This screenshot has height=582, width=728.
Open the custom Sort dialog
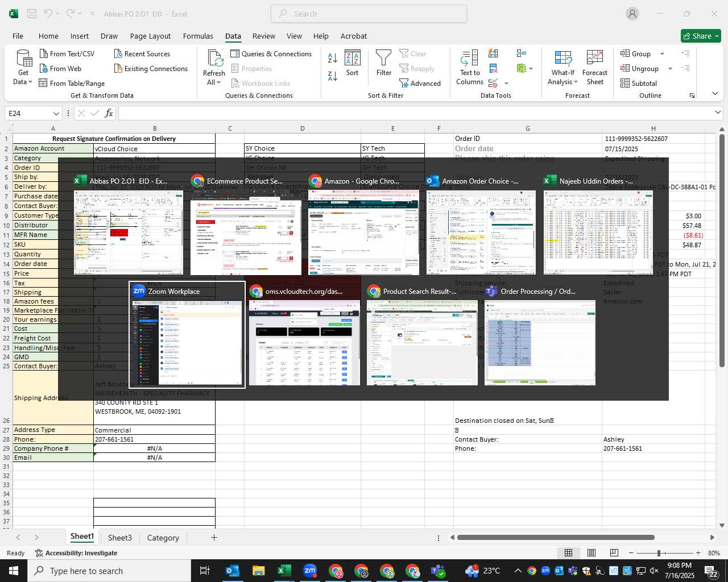point(353,63)
